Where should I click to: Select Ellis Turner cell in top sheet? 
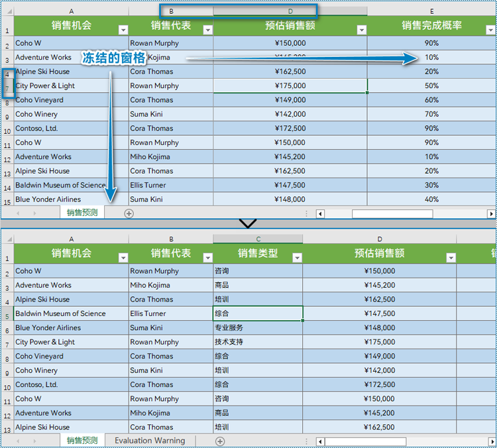coord(171,185)
